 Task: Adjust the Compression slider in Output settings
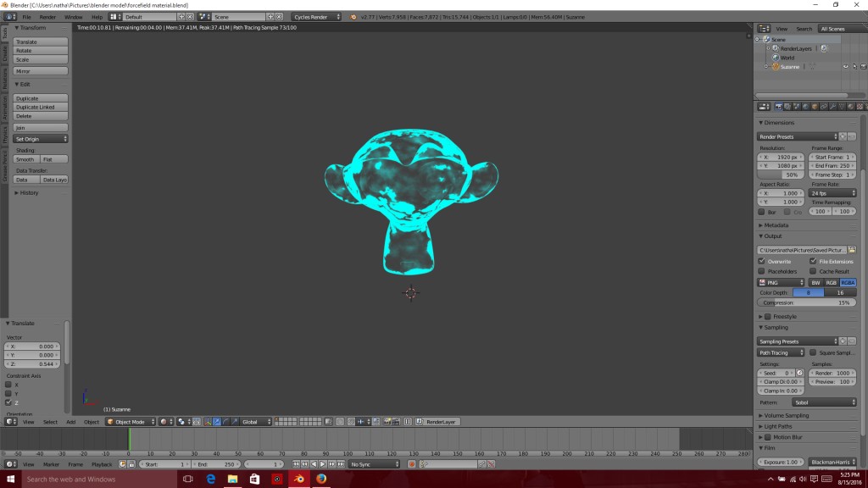[x=805, y=302]
